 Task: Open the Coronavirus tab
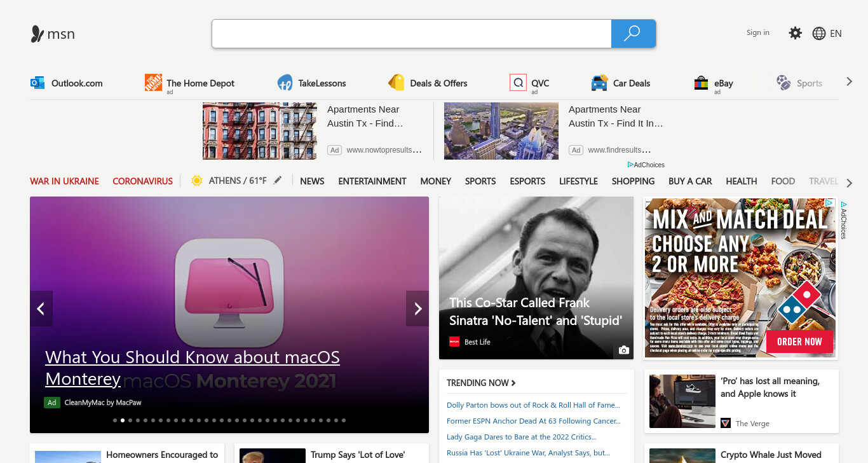click(x=142, y=181)
